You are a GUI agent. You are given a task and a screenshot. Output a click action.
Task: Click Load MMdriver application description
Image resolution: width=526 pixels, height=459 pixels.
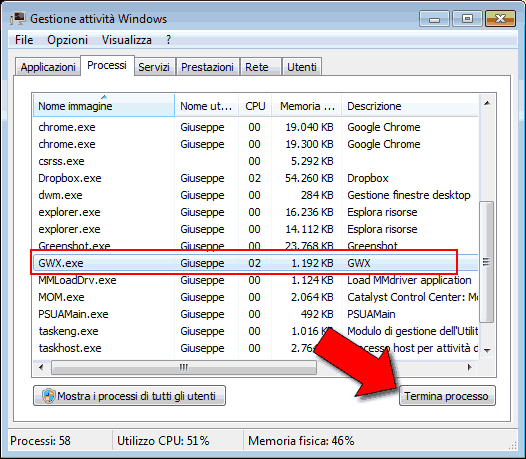point(409,280)
